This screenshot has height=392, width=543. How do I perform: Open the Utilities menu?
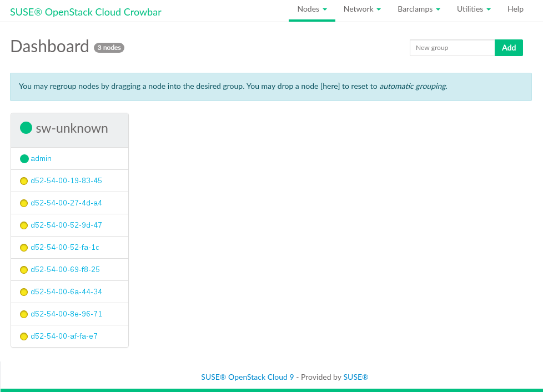coord(474,9)
